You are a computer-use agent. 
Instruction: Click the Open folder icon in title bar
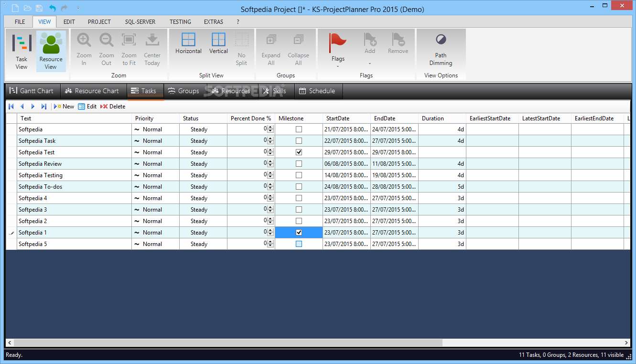pyautogui.click(x=28, y=8)
